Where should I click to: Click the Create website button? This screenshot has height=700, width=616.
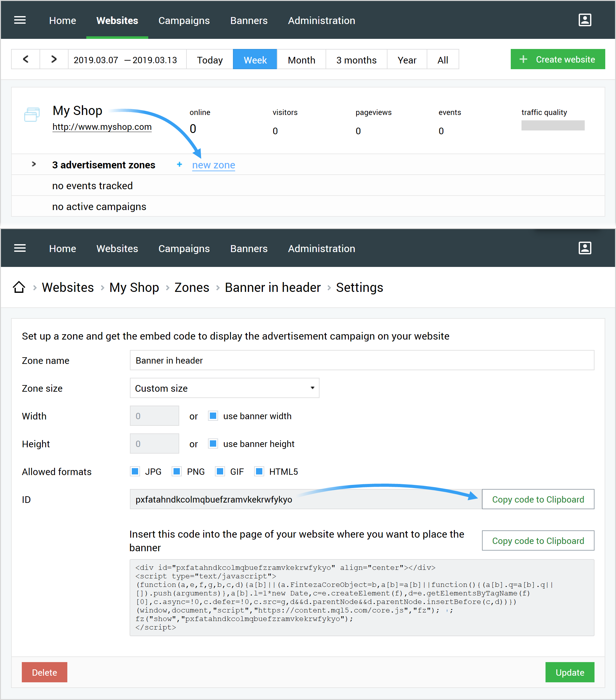tap(558, 59)
